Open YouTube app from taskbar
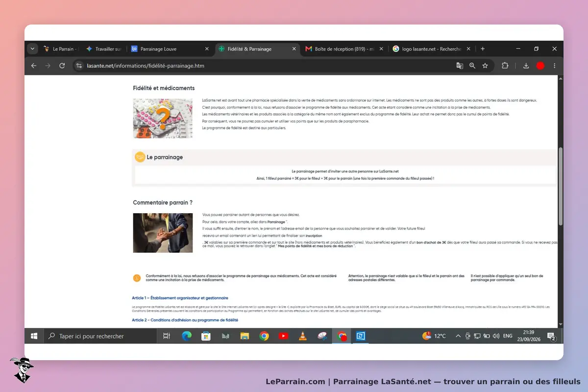Image resolution: width=588 pixels, height=392 pixels. 283,336
